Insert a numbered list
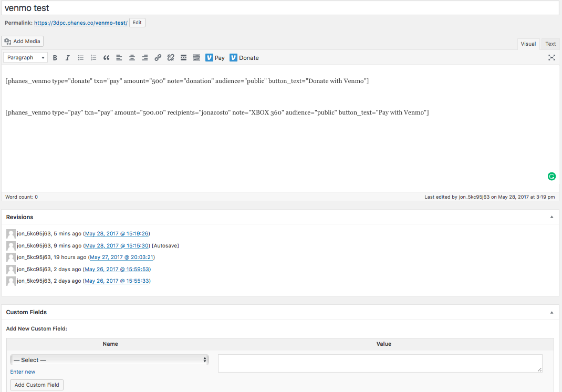The image size is (562, 392). pyautogui.click(x=93, y=58)
